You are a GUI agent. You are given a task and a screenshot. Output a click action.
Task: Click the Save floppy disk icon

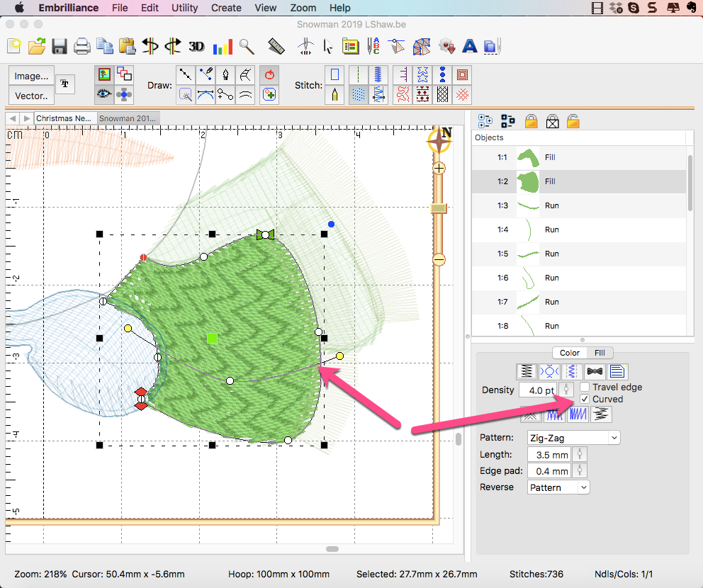click(x=60, y=47)
